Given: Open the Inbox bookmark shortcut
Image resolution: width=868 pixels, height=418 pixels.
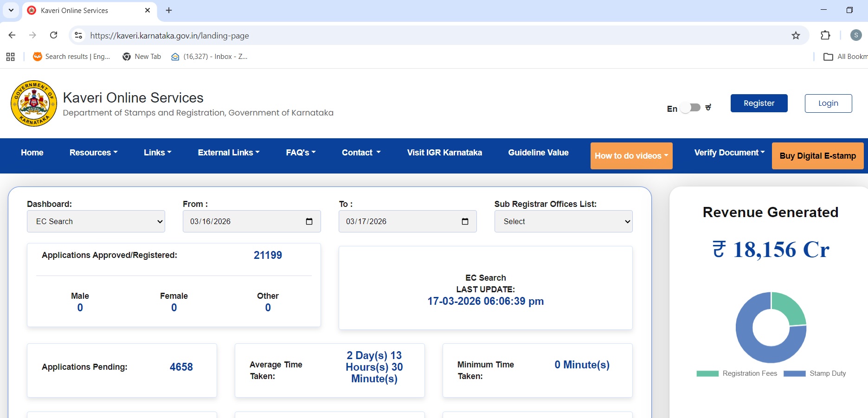Looking at the screenshot, I should coord(209,57).
